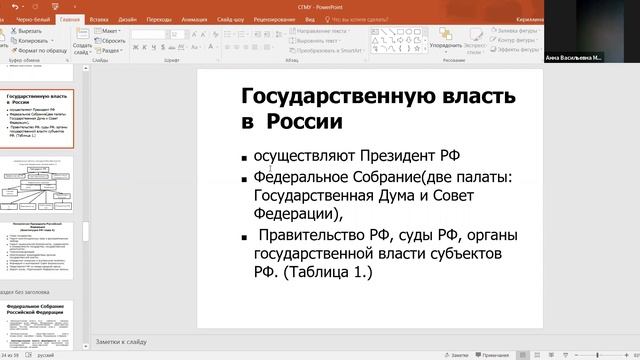The image size is (640, 360).
Task: Click spell check icon in status bar
Action: pos(28,355)
